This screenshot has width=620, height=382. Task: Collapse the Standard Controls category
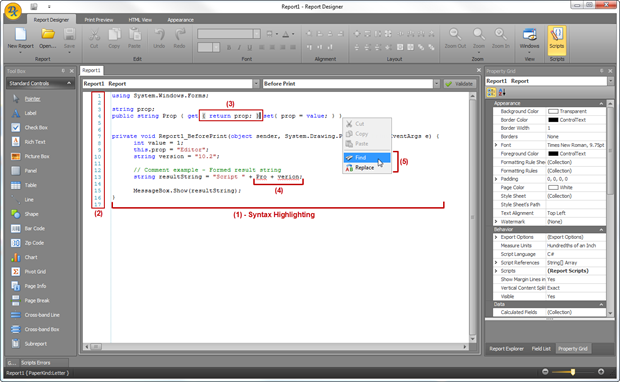(x=69, y=83)
